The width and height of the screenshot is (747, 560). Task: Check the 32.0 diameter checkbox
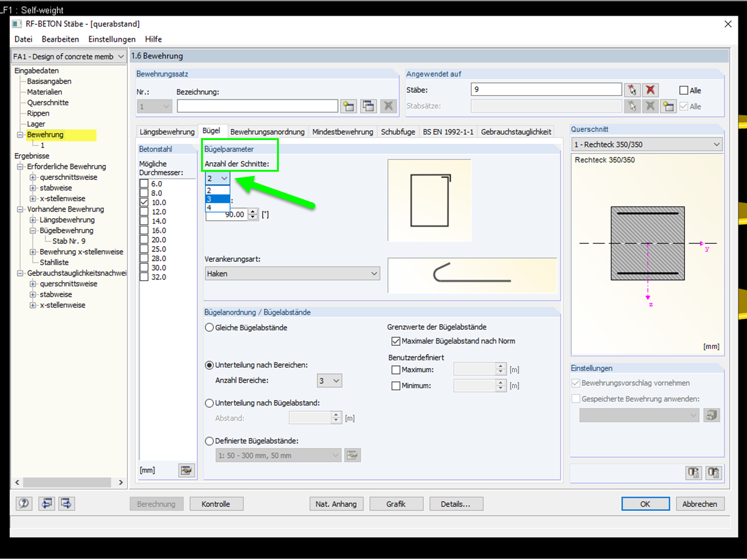(x=144, y=277)
